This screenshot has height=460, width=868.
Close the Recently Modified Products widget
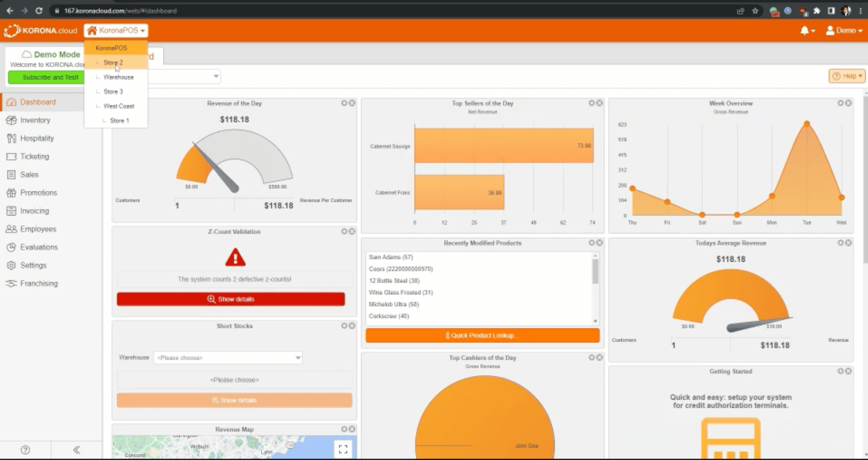[x=600, y=243]
